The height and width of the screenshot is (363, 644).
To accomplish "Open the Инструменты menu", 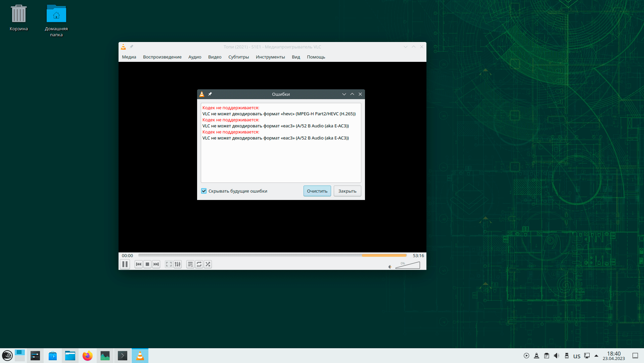I will [270, 57].
